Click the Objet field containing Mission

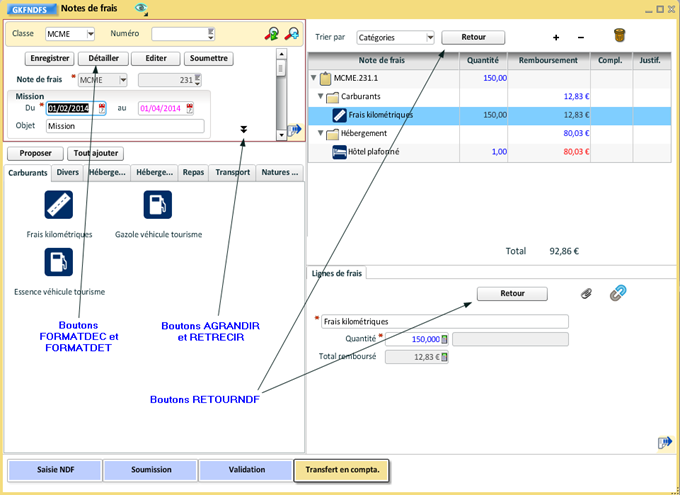(124, 127)
